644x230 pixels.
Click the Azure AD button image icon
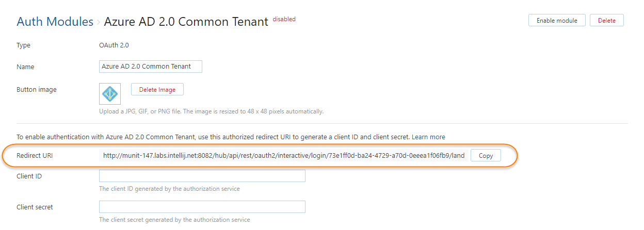tap(110, 94)
